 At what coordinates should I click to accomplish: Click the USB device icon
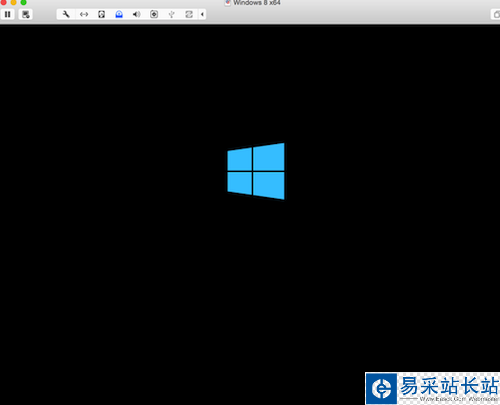point(171,14)
